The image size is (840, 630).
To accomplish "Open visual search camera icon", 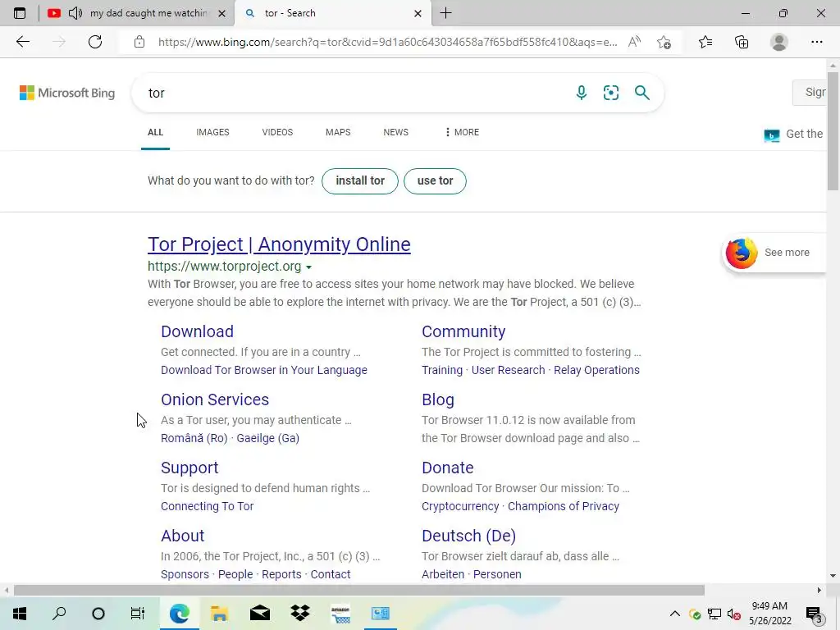I will click(610, 93).
